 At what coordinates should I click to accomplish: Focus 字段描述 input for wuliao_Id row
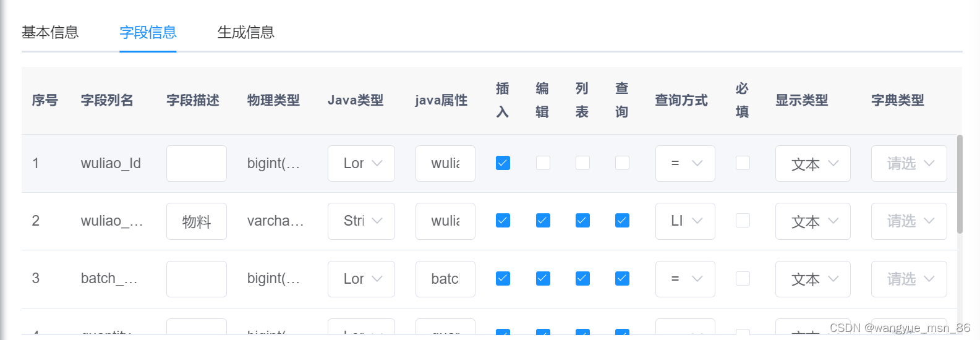tap(197, 163)
